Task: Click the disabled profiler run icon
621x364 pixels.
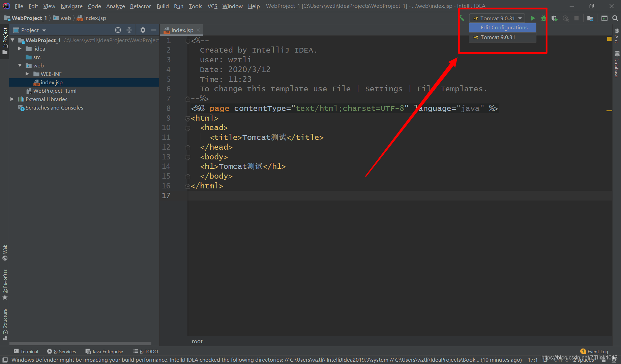Action: pos(566,18)
